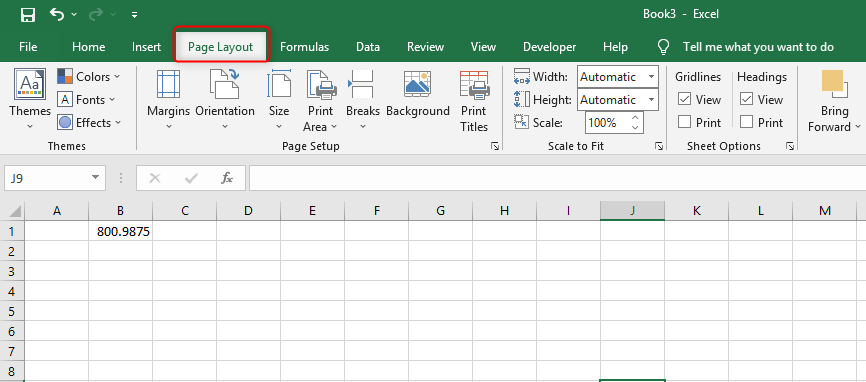Image resolution: width=866 pixels, height=382 pixels.
Task: Open page Orientation icon menu
Action: pos(224,83)
